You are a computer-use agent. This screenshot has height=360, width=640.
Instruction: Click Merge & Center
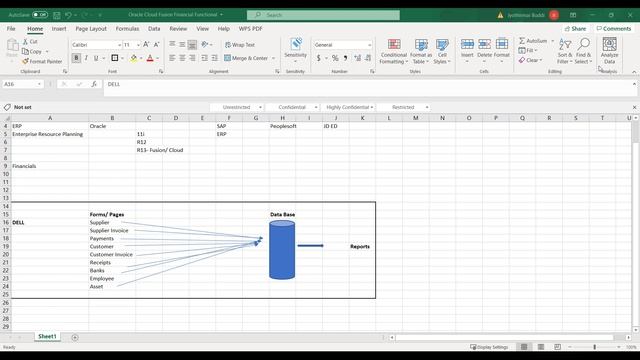[246, 58]
